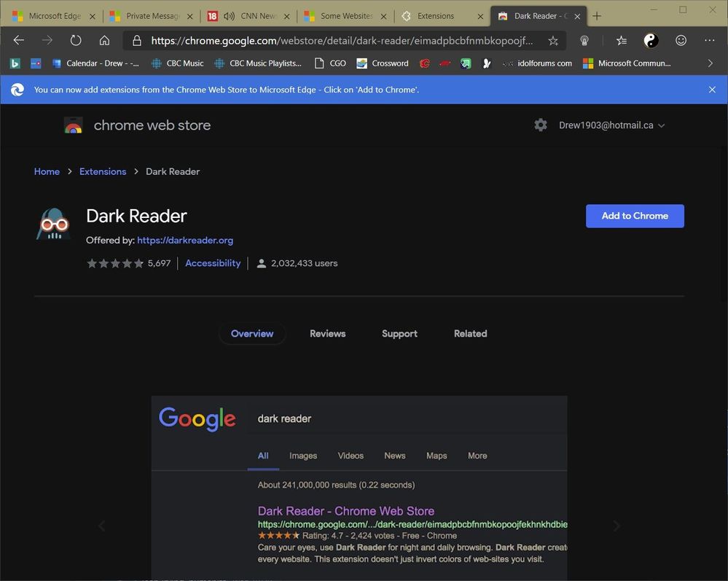Click the blue calendar tile bookmark icon
The height and width of the screenshot is (581, 728).
point(36,63)
